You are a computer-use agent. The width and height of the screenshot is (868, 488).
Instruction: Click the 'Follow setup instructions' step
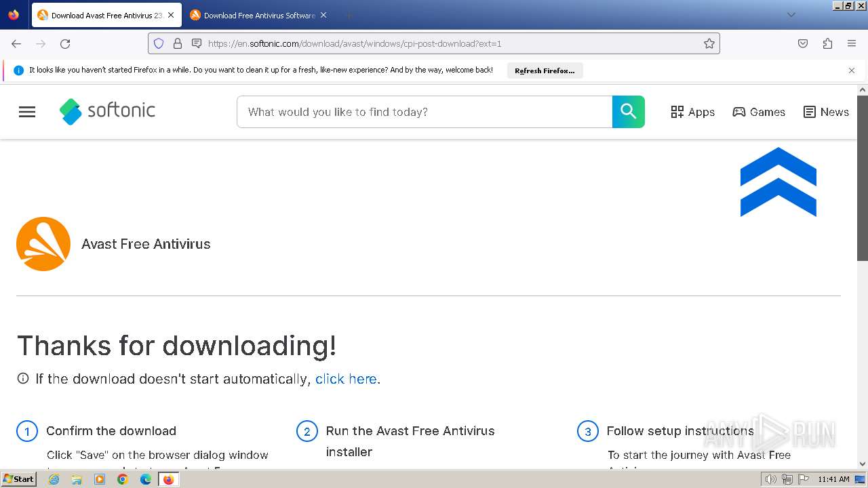pyautogui.click(x=680, y=431)
